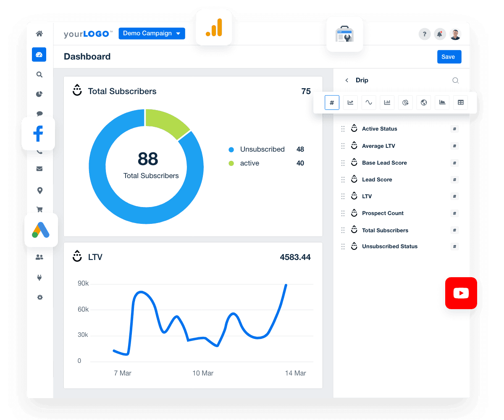Open the Demo Campaign dropdown
504x420 pixels.
(x=152, y=33)
